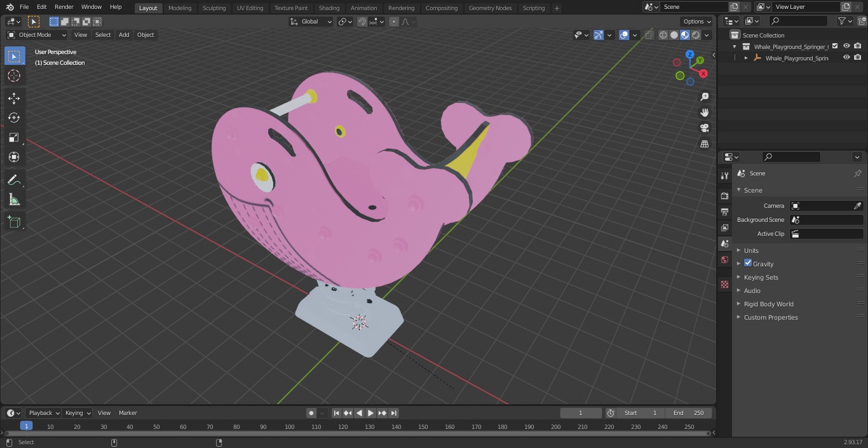Viewport: 868px width, 448px height.
Task: Click the Marker menu in timeline
Action: [x=128, y=413]
